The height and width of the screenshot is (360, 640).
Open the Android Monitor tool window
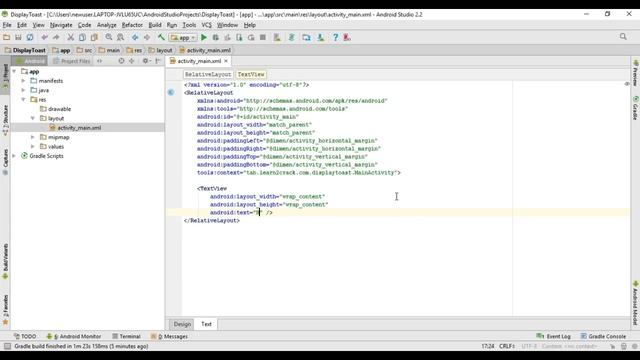click(73, 336)
